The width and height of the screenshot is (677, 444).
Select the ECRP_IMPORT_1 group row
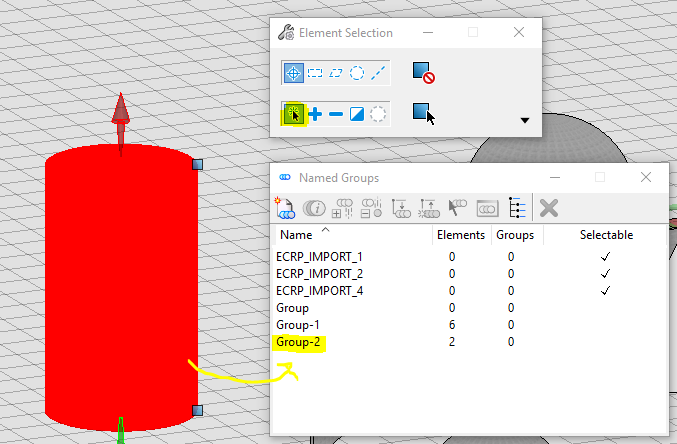coord(469,257)
